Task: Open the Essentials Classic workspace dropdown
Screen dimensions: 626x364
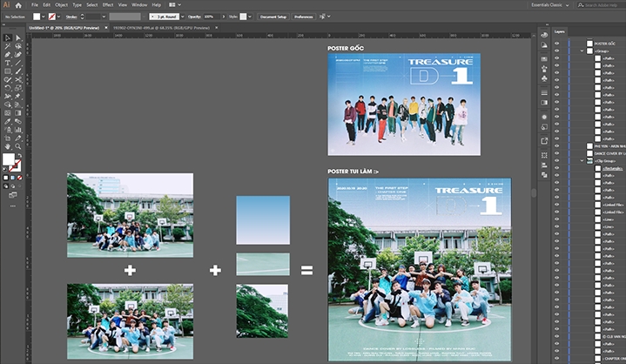Action: pyautogui.click(x=550, y=5)
